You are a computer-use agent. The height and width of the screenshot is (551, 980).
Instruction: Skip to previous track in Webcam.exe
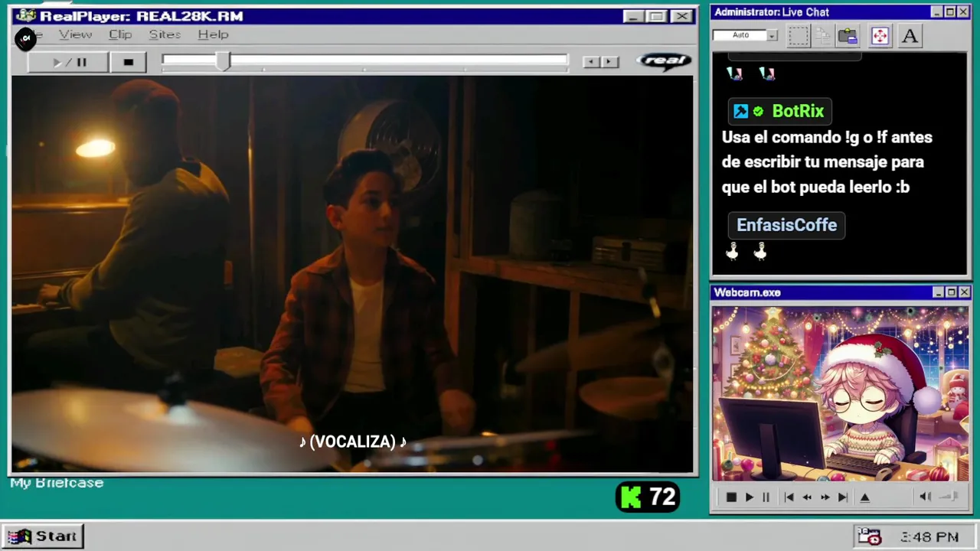(x=789, y=497)
